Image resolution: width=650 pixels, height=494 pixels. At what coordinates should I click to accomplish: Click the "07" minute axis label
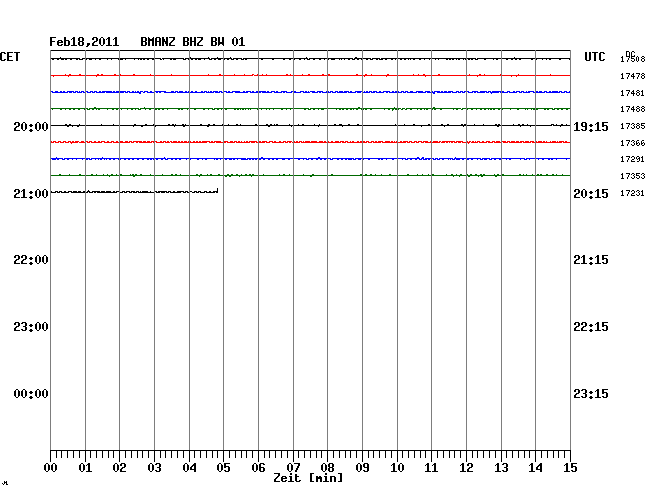(x=293, y=468)
